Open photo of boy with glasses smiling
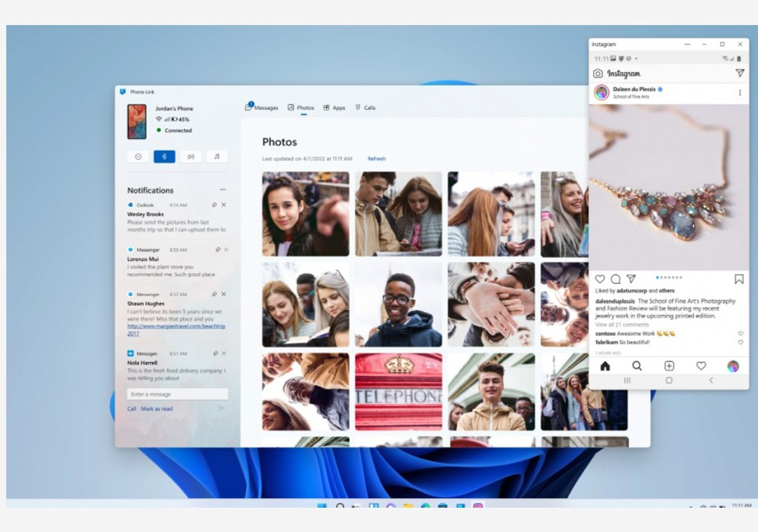Screen dimensions: 758x532 point(399,305)
